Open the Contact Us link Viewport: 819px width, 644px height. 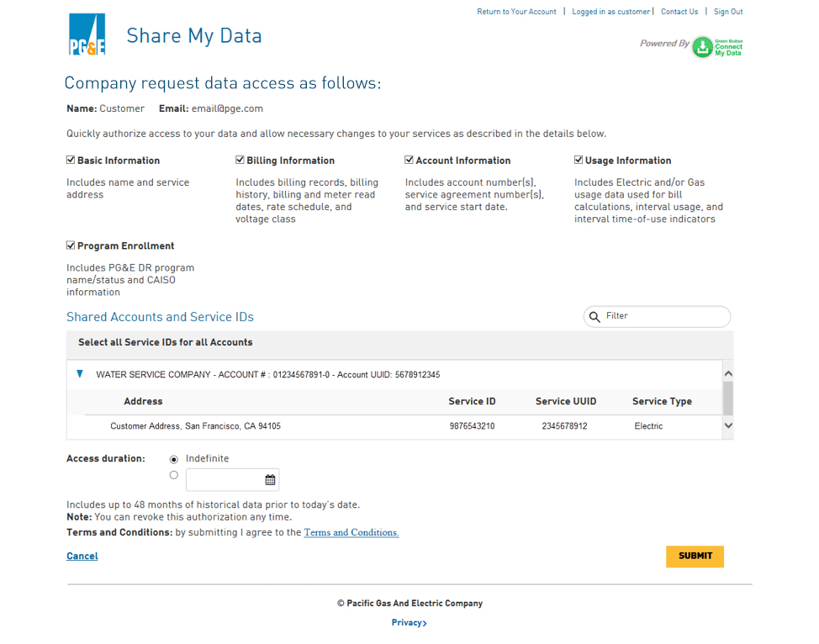(x=679, y=12)
